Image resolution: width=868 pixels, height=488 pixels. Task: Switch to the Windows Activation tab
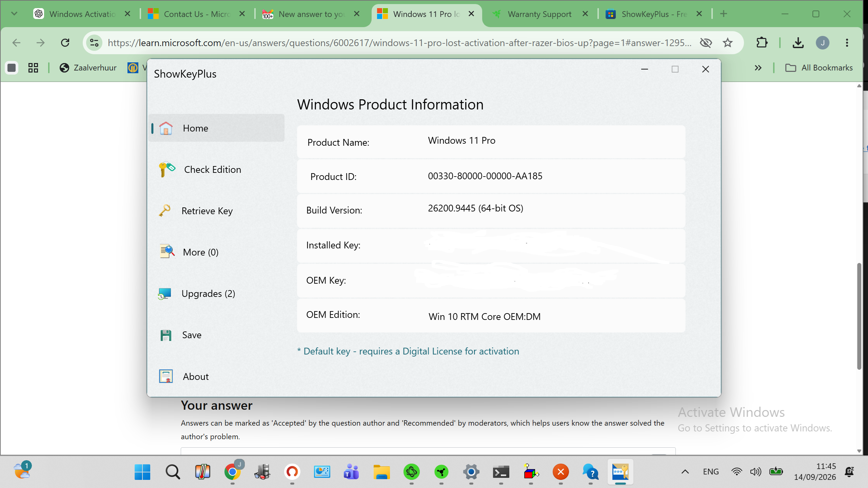click(82, 14)
